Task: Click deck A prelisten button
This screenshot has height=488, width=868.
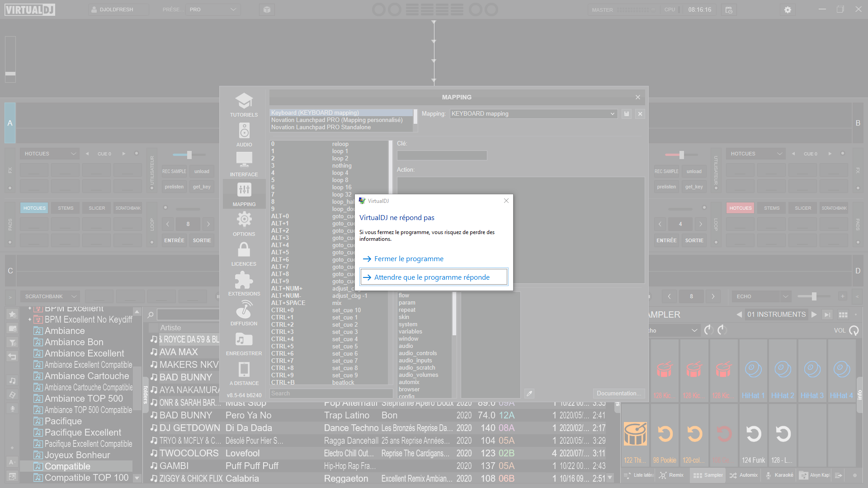Action: [174, 187]
